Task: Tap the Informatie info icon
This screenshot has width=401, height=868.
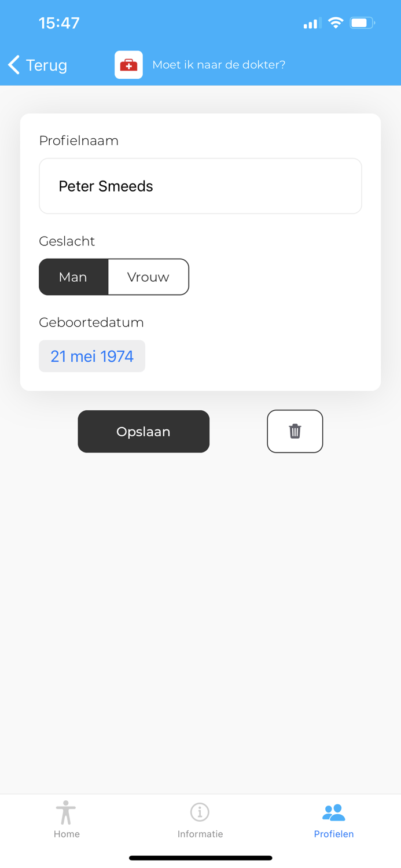Action: tap(200, 813)
